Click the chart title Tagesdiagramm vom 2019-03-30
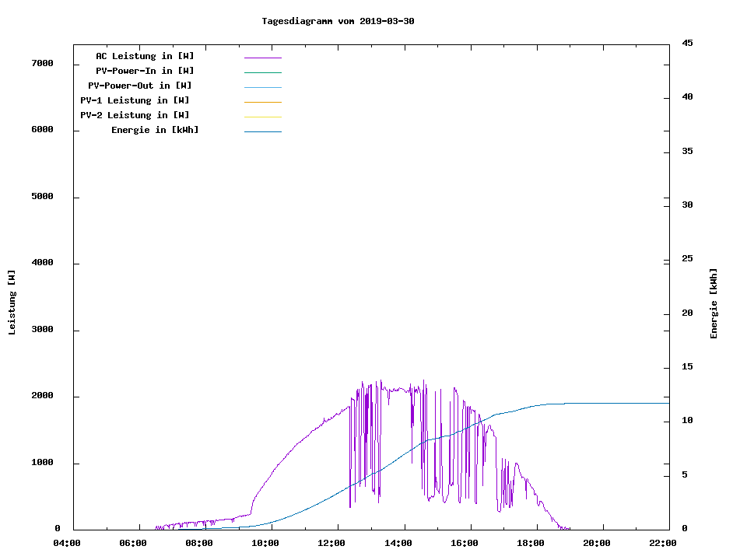 coord(338,21)
